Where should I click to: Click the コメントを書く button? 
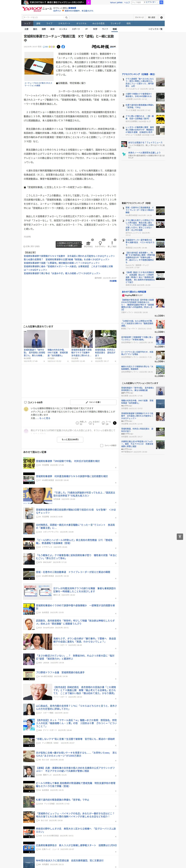pos(93,402)
